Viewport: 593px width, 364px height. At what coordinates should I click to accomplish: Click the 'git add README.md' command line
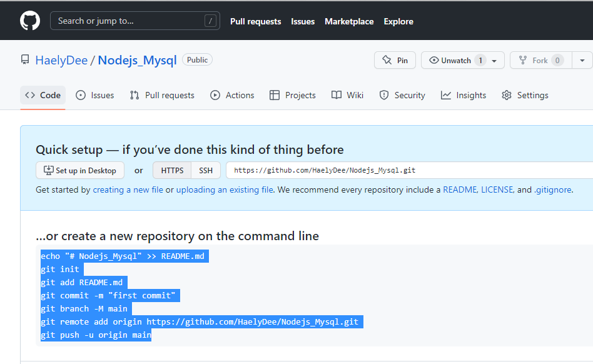coord(82,282)
